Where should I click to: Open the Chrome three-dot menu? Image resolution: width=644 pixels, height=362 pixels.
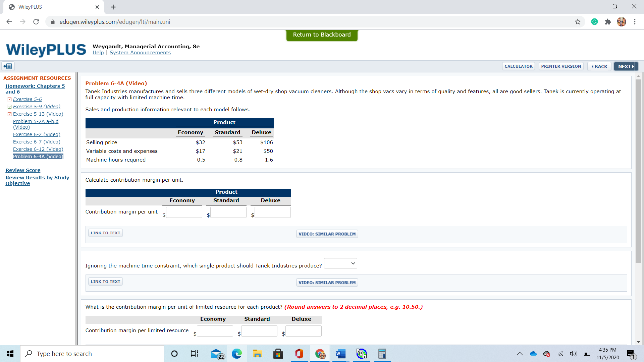635,22
